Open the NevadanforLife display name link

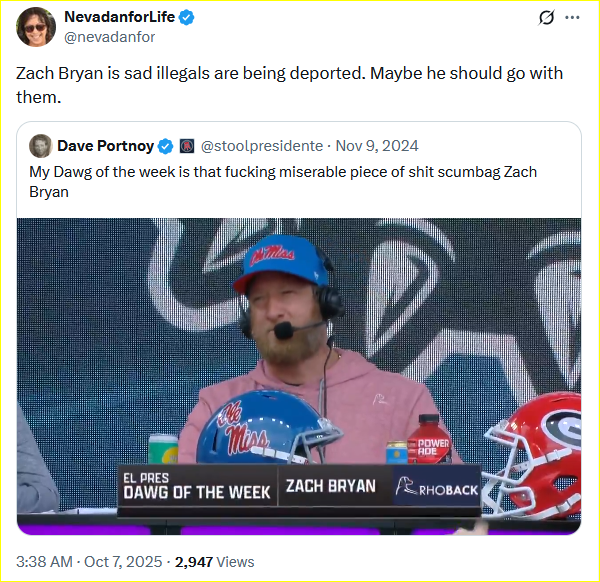[120, 19]
